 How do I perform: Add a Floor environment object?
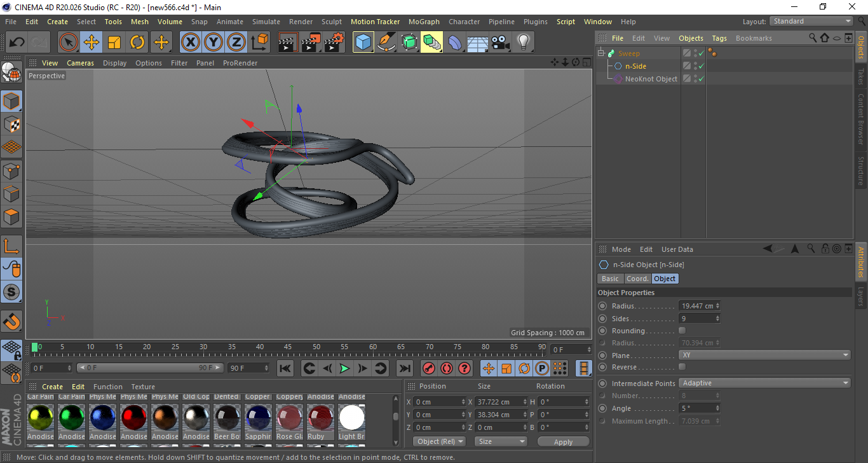pos(477,43)
